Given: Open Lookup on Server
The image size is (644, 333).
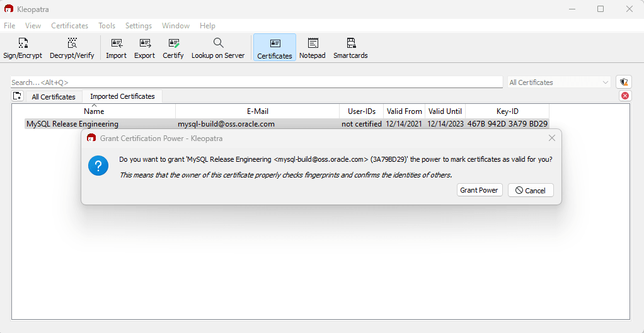Looking at the screenshot, I should pos(218,48).
